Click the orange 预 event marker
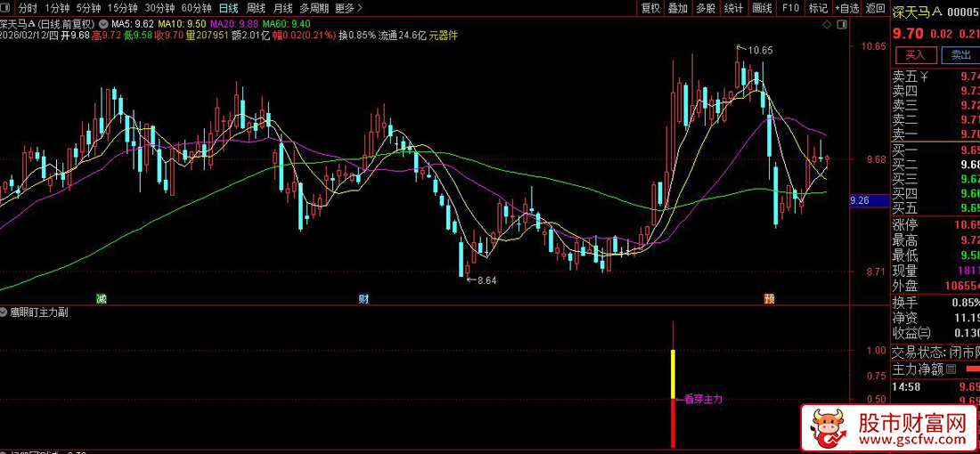The width and height of the screenshot is (980, 454). point(770,298)
